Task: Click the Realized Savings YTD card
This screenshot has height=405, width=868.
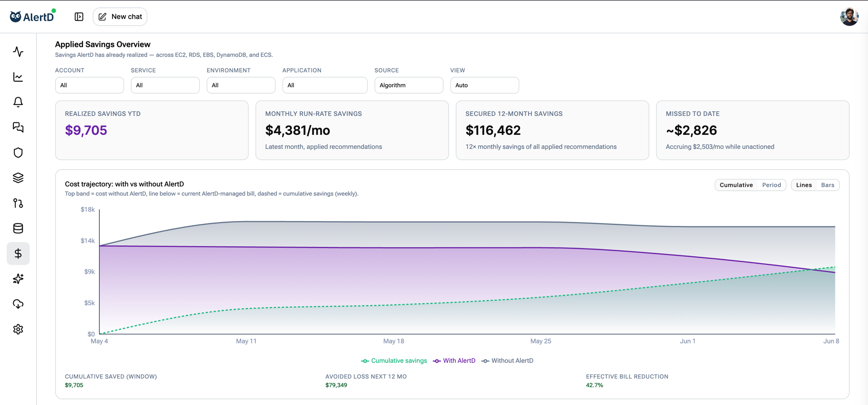Action: point(152,130)
